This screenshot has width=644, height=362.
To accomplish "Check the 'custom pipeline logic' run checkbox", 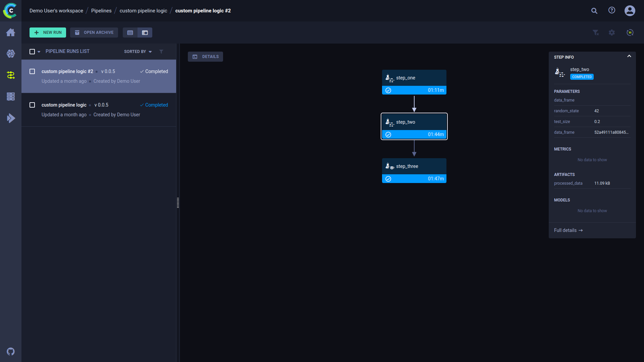I will pyautogui.click(x=32, y=105).
